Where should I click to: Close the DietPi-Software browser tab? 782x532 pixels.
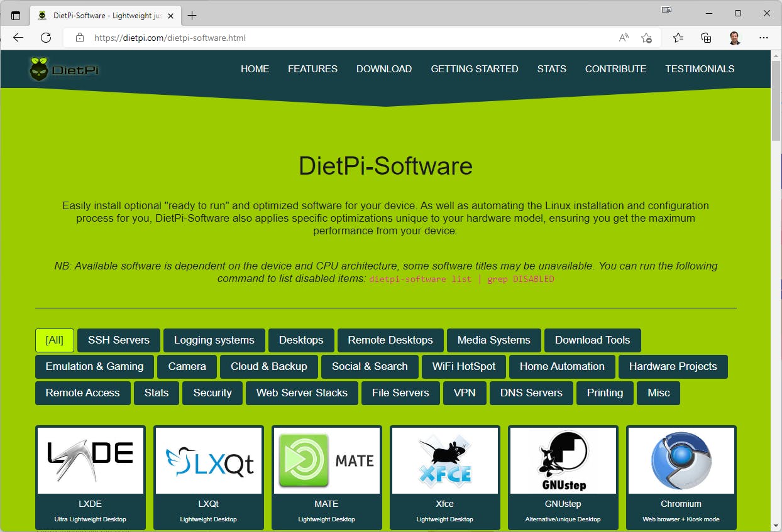pos(171,16)
